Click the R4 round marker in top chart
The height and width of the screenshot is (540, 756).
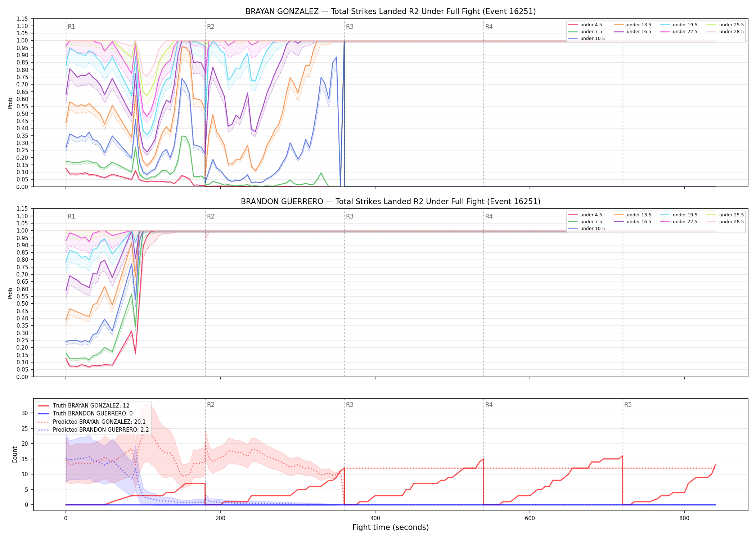click(489, 27)
